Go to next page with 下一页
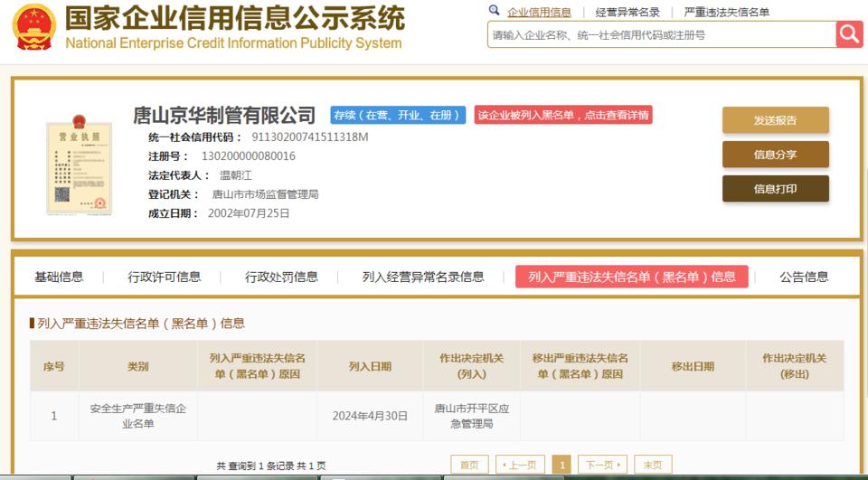This screenshot has height=480, width=868. point(601,465)
